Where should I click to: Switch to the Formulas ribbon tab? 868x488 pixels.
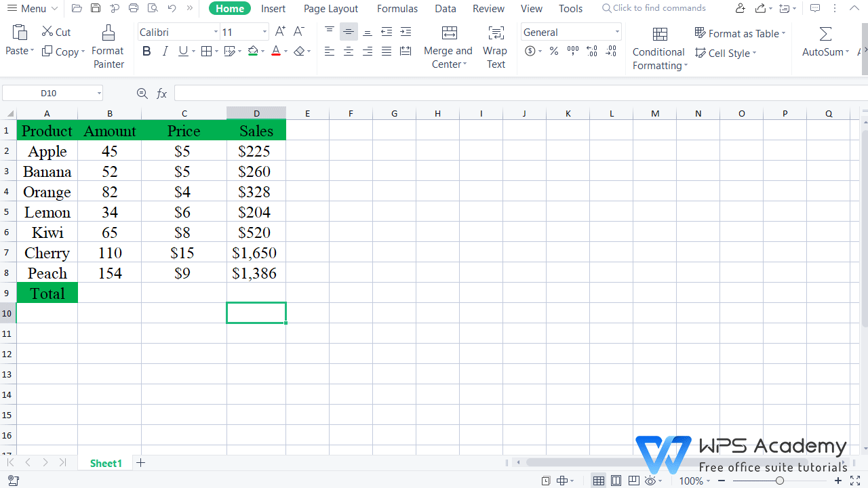tap(397, 8)
